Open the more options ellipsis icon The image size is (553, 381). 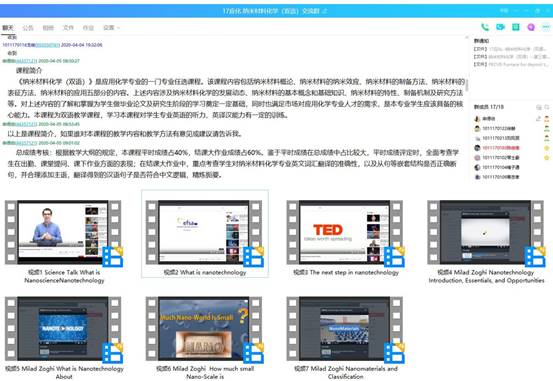(x=546, y=27)
